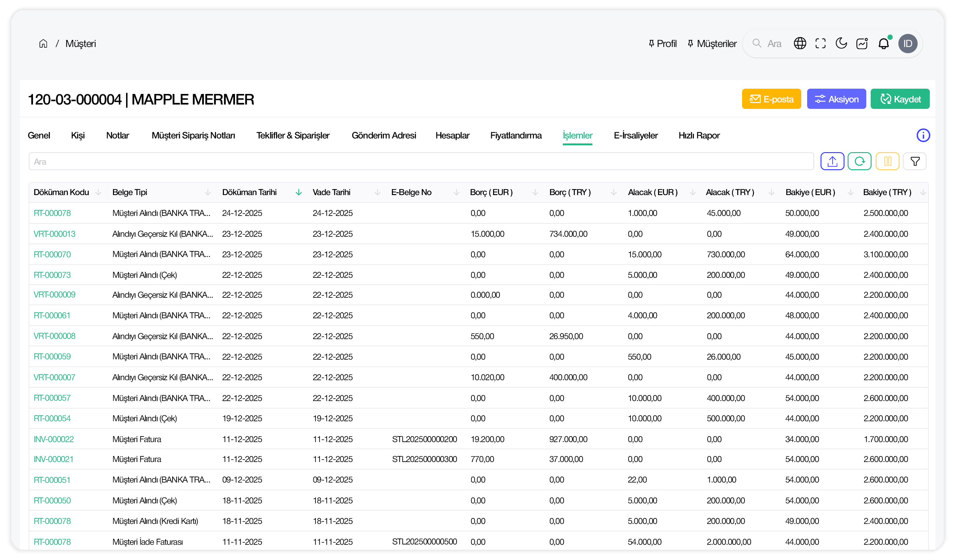
Task: Click the blue info circle icon
Action: click(x=923, y=135)
